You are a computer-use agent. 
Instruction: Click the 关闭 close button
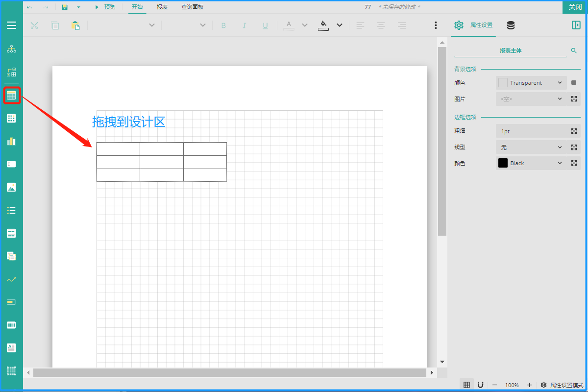click(x=575, y=7)
